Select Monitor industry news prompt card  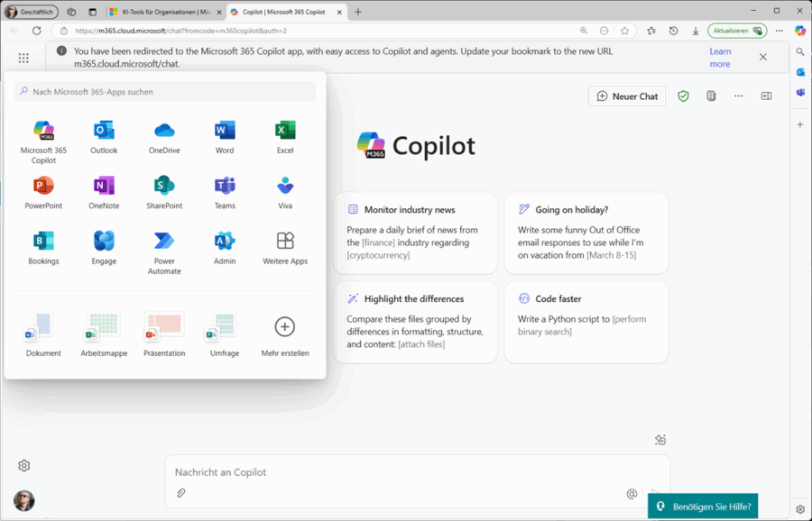point(415,233)
